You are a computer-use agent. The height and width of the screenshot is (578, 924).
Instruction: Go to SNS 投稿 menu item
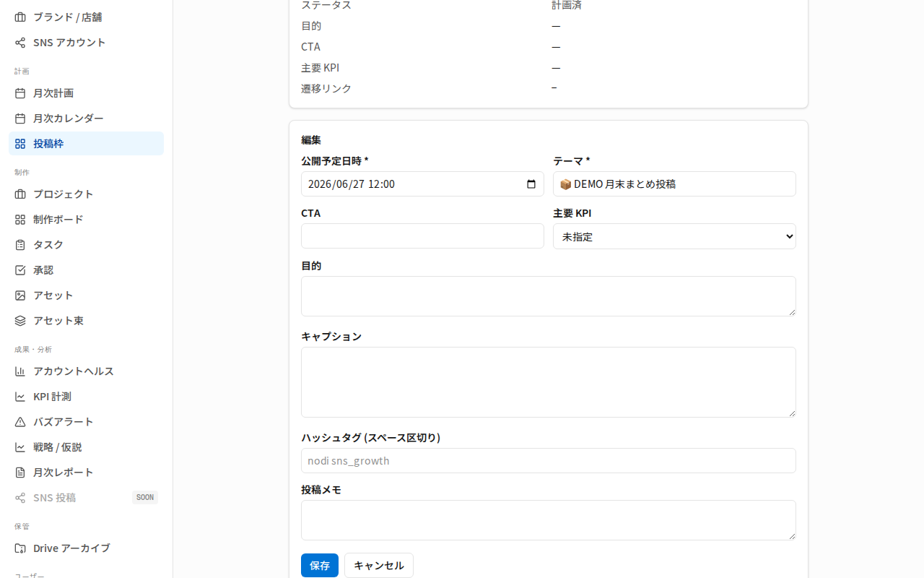[86, 498]
